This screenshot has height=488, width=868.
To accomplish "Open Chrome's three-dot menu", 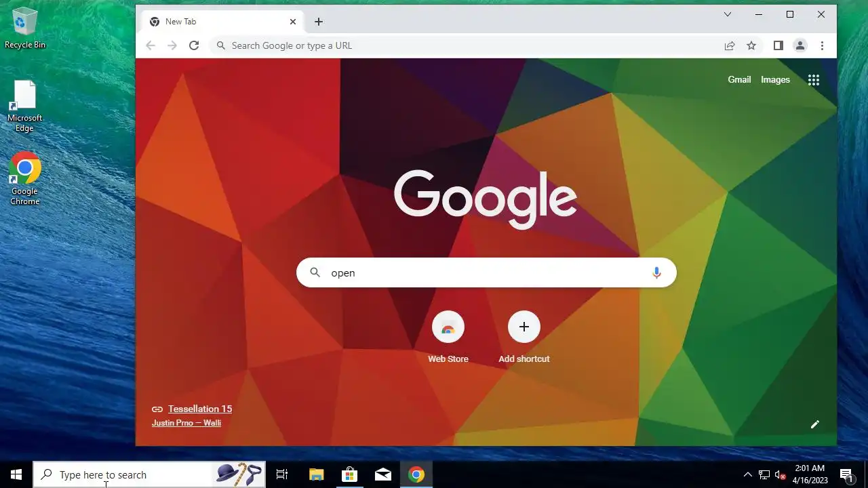I will coord(822,45).
